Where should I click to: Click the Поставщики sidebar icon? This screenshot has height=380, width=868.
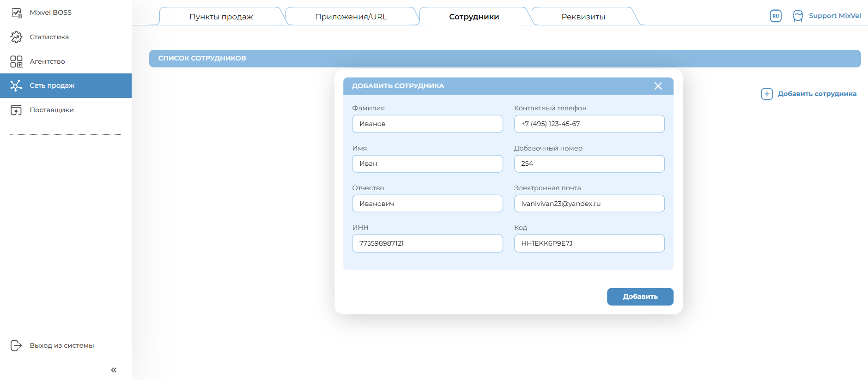[x=16, y=110]
